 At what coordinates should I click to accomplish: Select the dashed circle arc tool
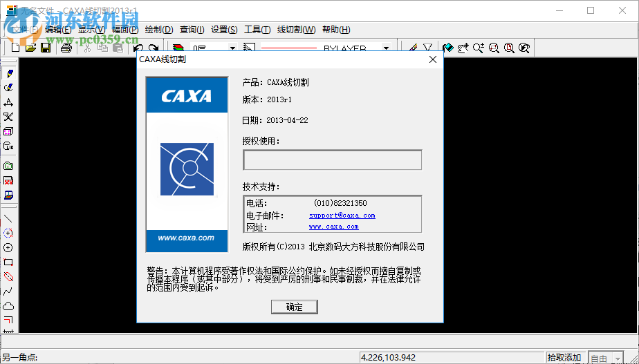coord(8,233)
